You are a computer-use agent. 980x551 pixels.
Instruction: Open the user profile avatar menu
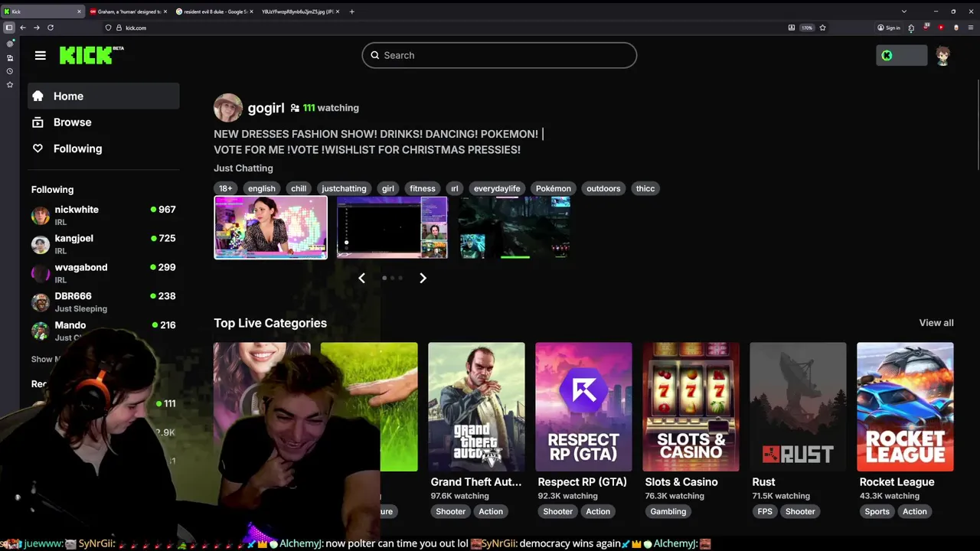(942, 55)
